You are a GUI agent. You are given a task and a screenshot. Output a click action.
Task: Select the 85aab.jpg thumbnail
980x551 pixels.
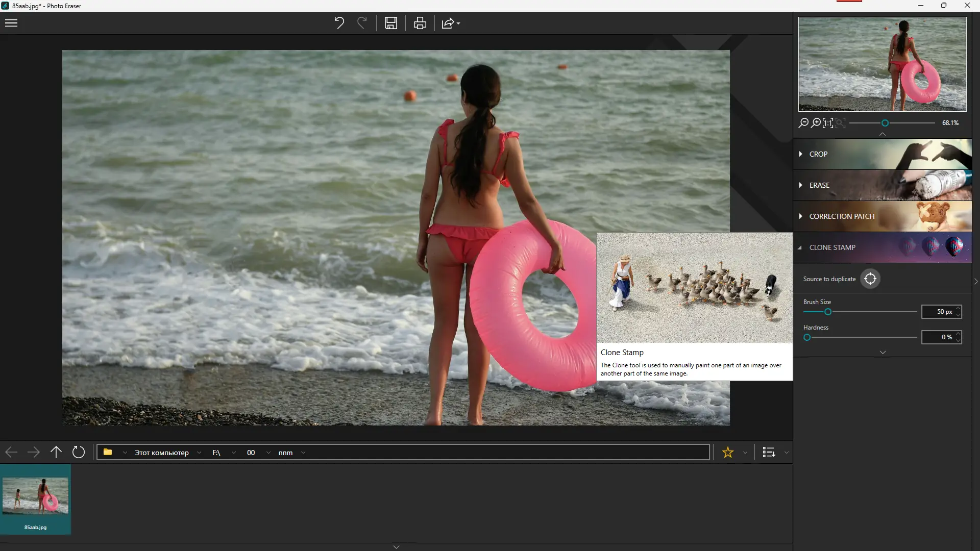coord(35,499)
